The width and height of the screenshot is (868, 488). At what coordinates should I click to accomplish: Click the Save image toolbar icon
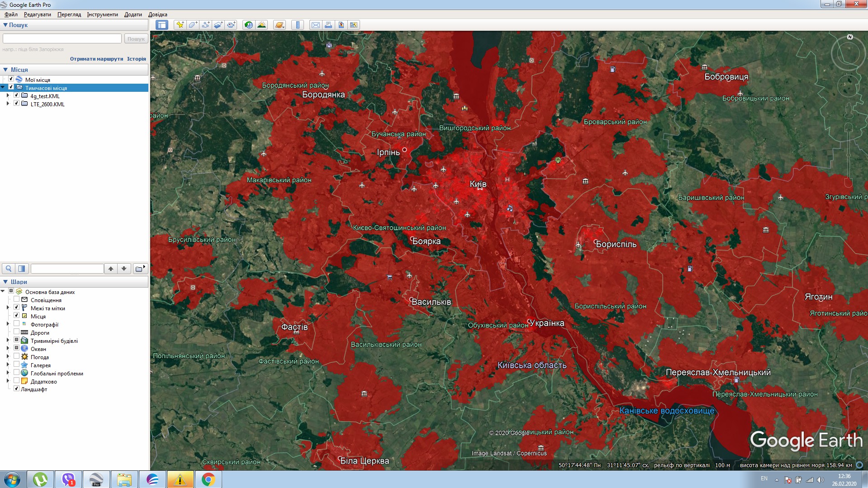click(341, 25)
